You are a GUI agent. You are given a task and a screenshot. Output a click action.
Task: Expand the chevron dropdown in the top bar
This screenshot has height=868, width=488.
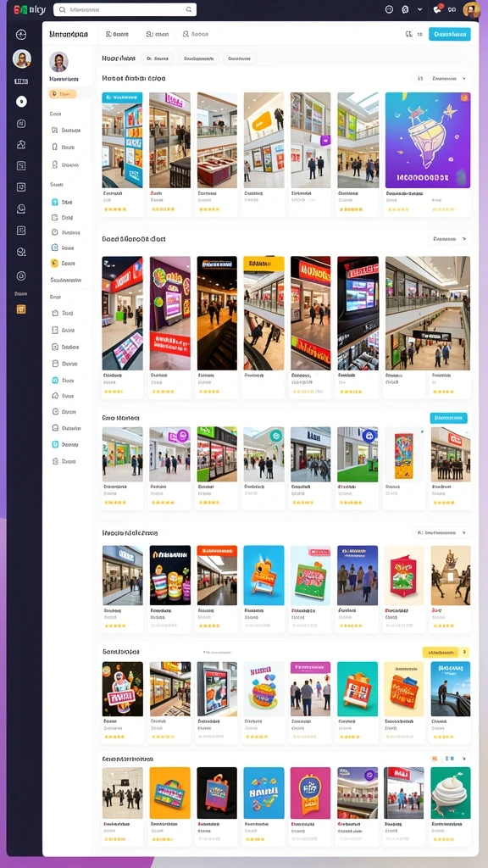pyautogui.click(x=420, y=9)
